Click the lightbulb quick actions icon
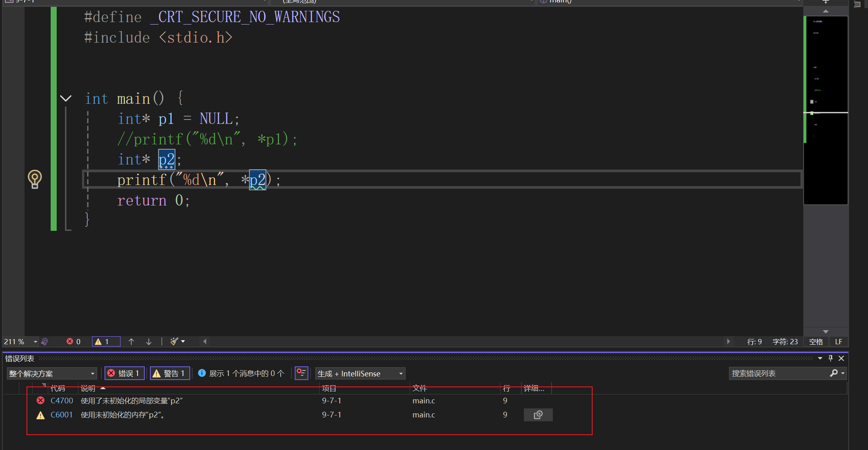 pos(35,179)
